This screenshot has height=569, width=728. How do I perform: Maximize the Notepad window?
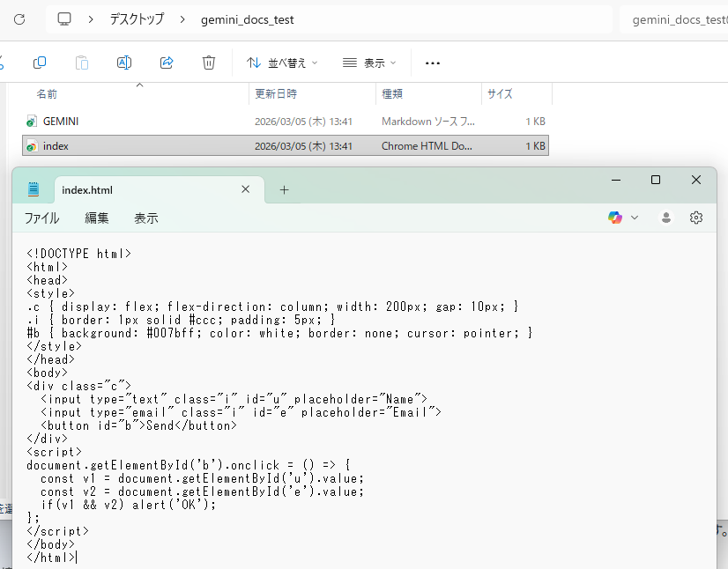[x=656, y=180]
